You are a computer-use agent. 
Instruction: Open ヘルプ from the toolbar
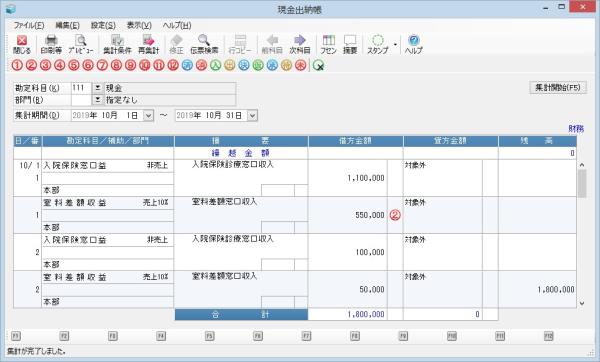(414, 44)
